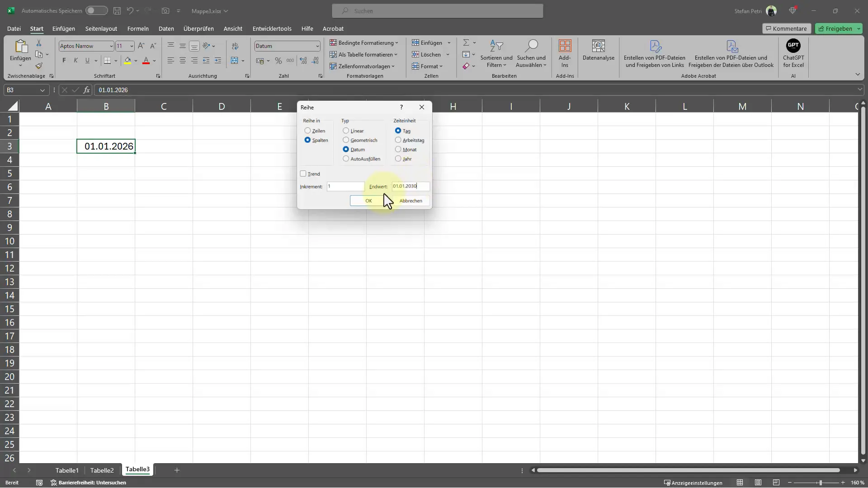The height and width of the screenshot is (488, 868).
Task: Switch to page layout view in status bar
Action: pyautogui.click(x=758, y=483)
